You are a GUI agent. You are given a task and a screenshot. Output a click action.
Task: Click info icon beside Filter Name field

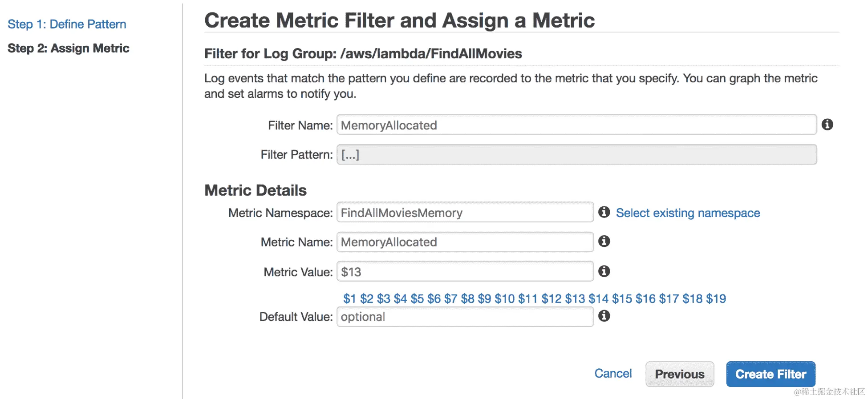(x=827, y=125)
